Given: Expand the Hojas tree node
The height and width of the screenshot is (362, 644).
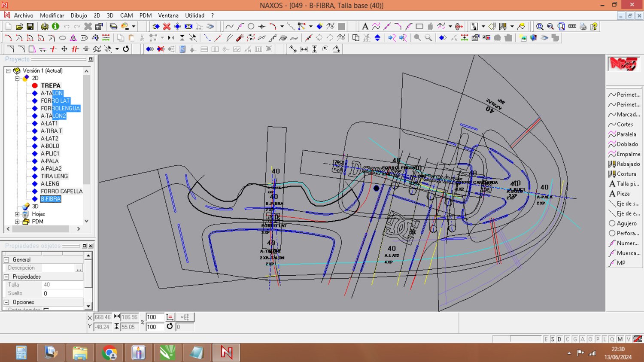Looking at the screenshot, I should [x=17, y=214].
